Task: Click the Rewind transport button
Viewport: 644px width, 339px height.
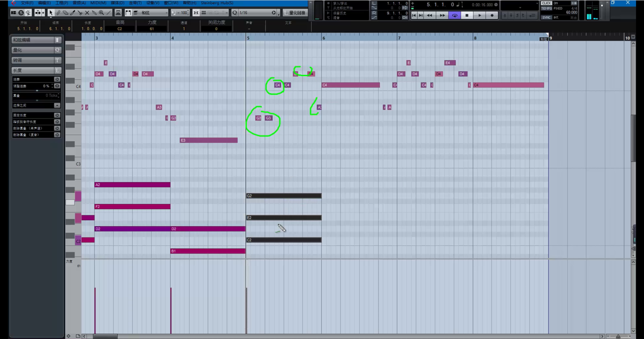Action: 429,15
